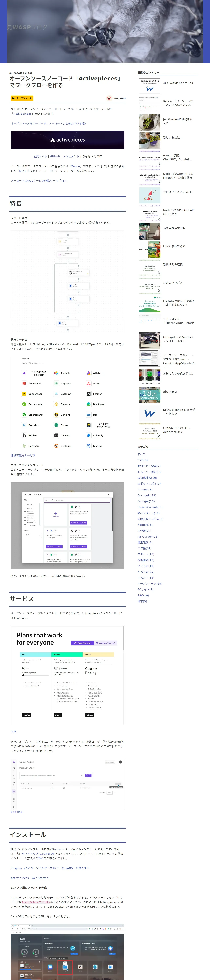Open the SPDX License List entry

[179, 412]
